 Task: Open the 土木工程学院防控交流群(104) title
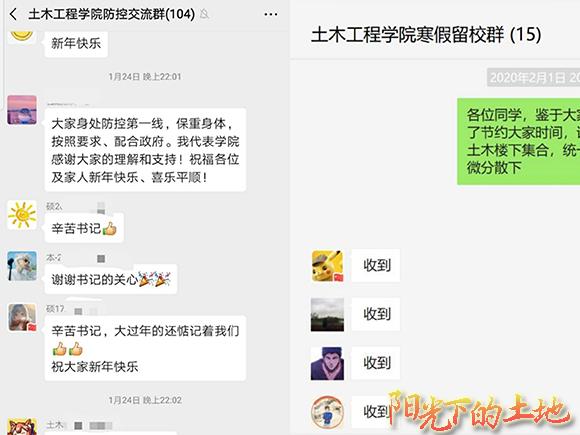pos(111,14)
